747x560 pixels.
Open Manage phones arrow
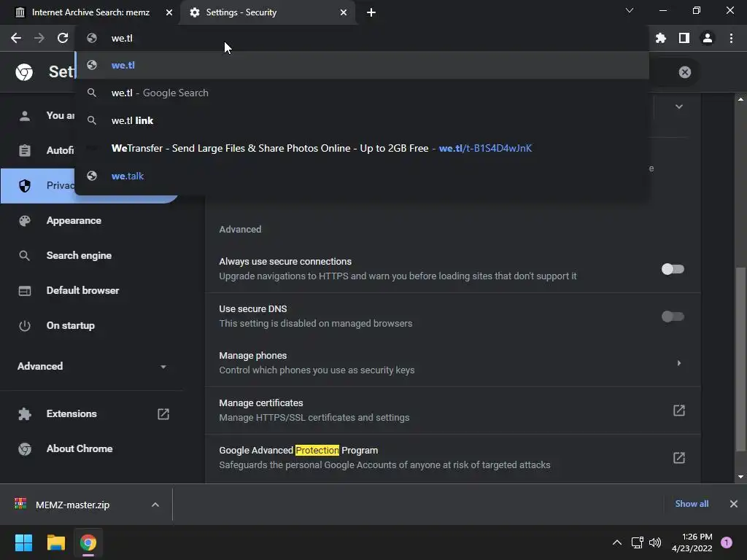679,363
